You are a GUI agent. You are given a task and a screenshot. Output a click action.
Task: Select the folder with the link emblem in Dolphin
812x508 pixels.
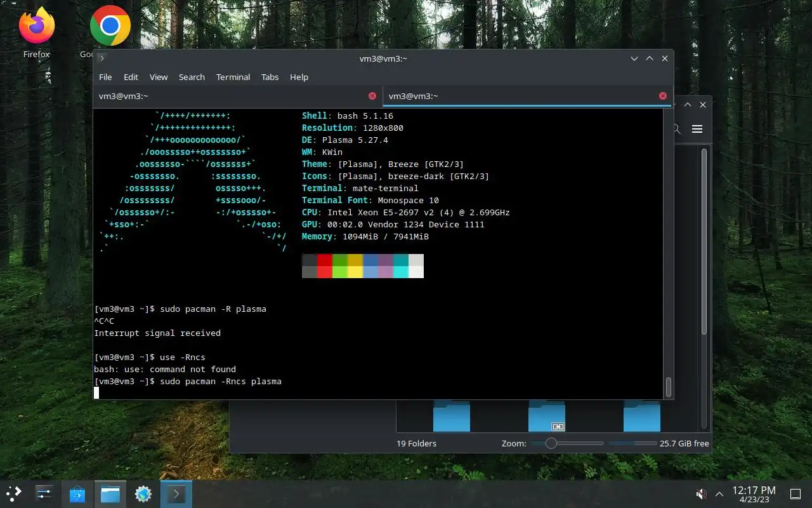click(x=547, y=416)
